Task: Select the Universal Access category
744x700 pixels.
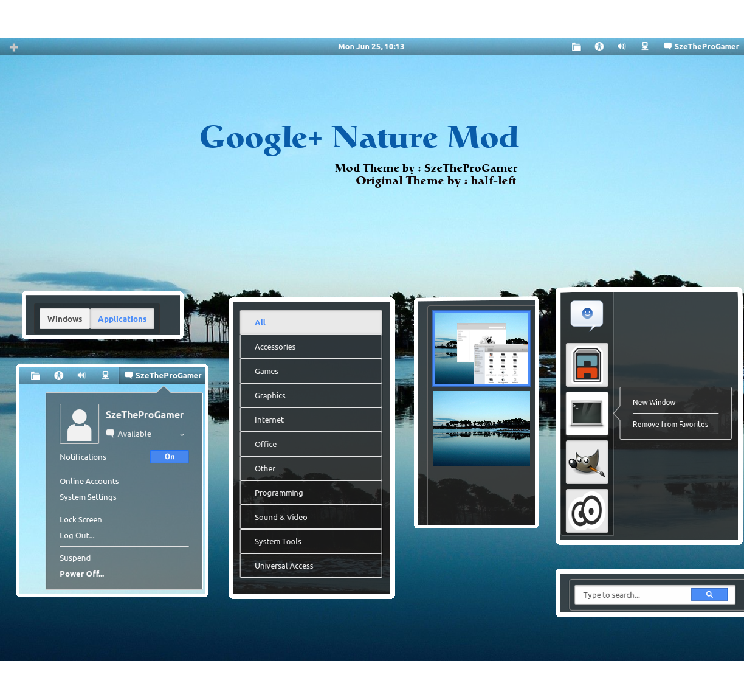Action: click(x=311, y=566)
